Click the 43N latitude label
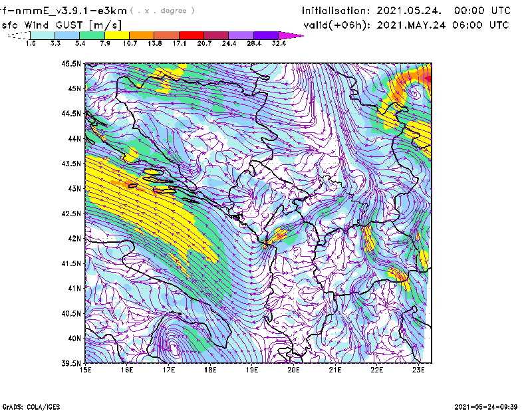This screenshot has height=411, width=532. click(74, 188)
